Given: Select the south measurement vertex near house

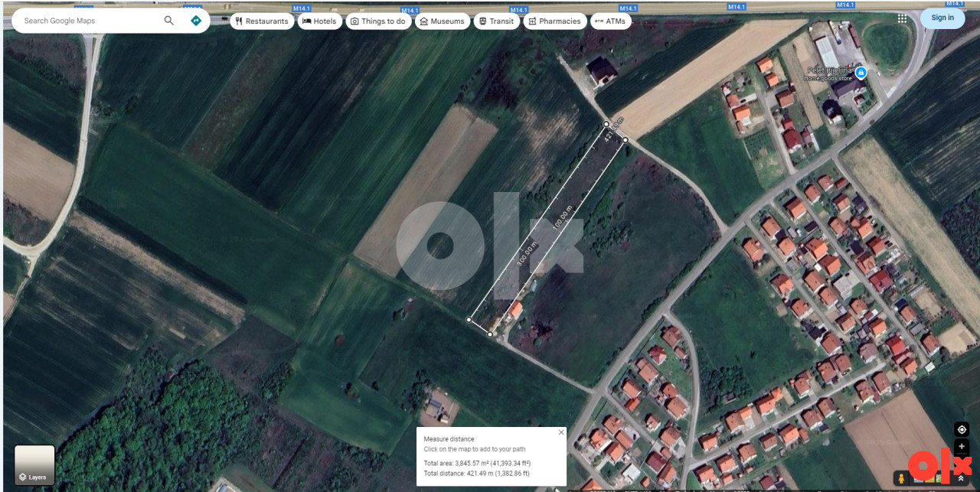Looking at the screenshot, I should (x=490, y=334).
